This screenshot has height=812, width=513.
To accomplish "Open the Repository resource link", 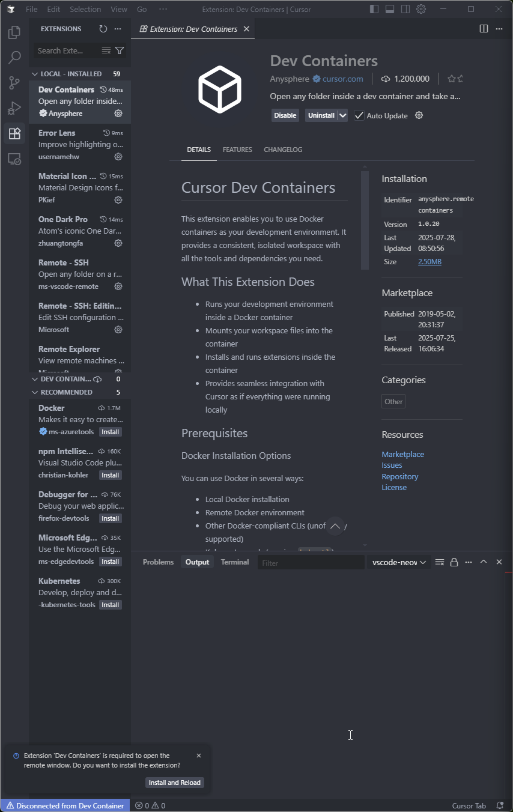I will pyautogui.click(x=400, y=476).
